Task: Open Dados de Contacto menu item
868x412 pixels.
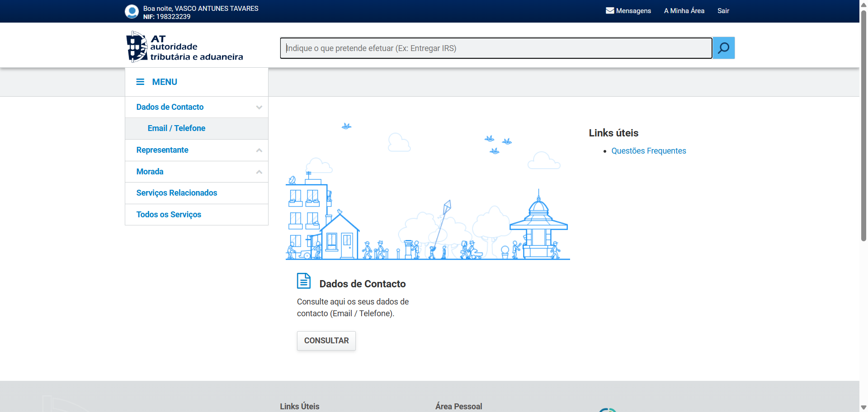Action: 197,107
